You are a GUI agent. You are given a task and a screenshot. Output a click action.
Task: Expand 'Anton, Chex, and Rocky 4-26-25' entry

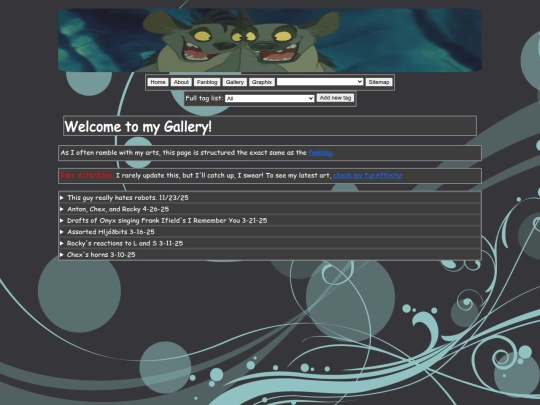coord(270,209)
